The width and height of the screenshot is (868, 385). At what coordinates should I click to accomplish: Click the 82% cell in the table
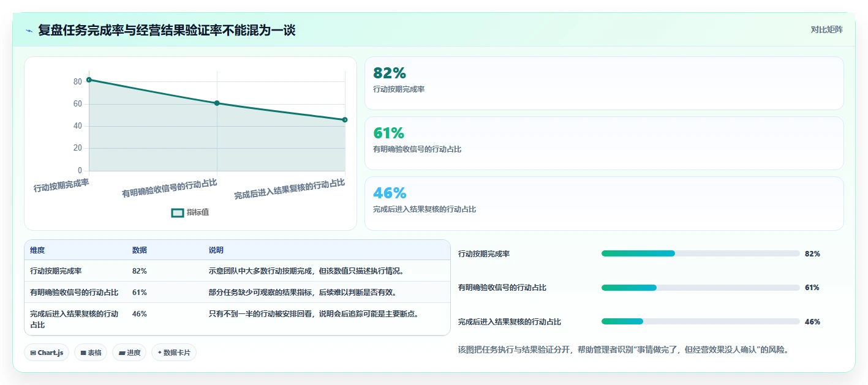[140, 271]
